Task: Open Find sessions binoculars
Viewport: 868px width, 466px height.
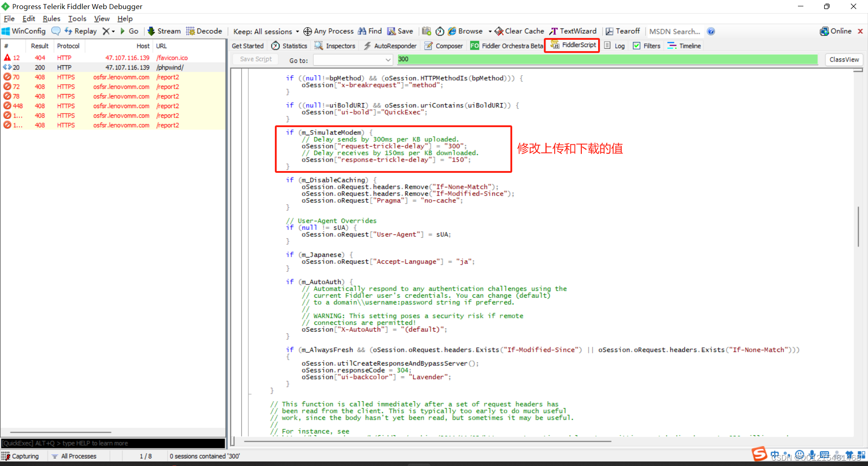Action: point(370,31)
